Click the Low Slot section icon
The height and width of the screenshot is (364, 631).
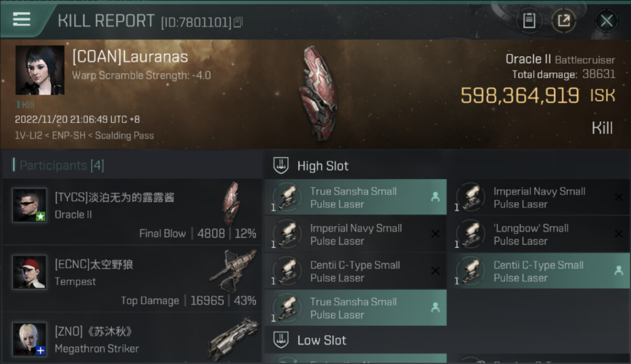(282, 340)
